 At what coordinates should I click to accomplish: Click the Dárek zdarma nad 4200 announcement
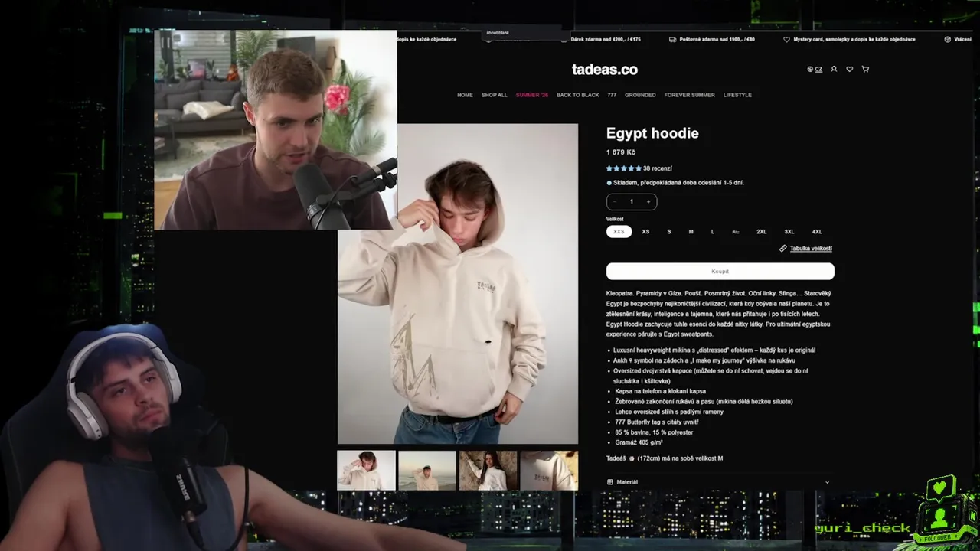606,39
